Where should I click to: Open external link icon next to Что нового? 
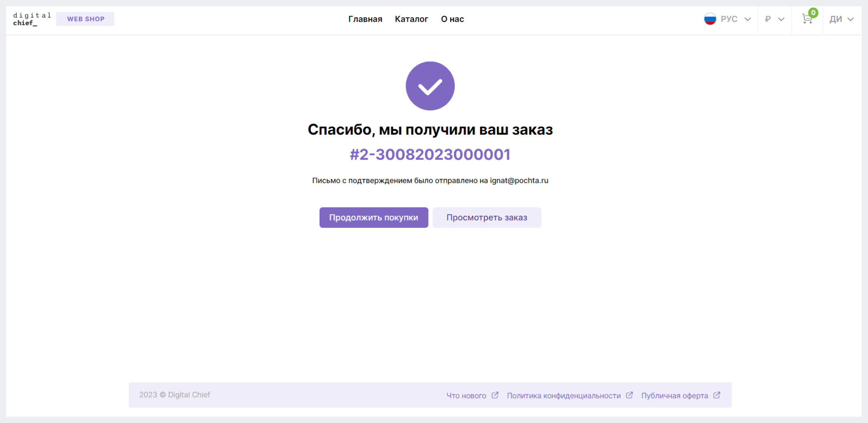tap(495, 395)
